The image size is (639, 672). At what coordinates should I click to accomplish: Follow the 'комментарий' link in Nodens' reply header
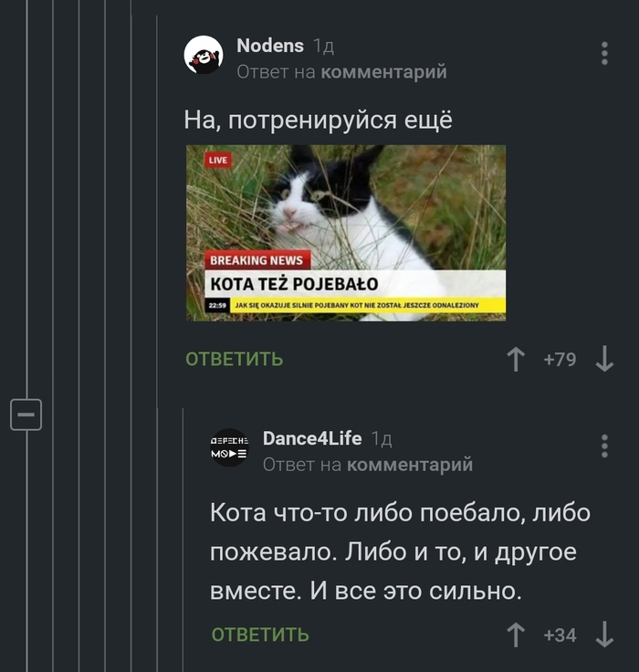click(x=383, y=72)
